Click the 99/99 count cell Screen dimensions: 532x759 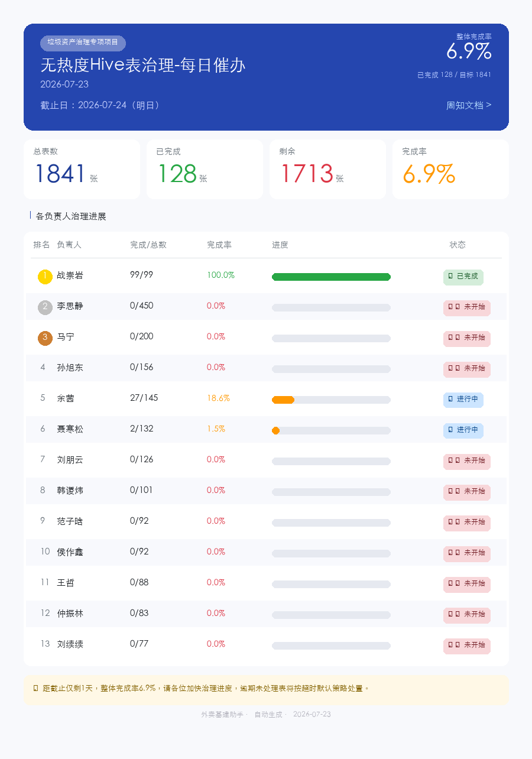pos(141,275)
